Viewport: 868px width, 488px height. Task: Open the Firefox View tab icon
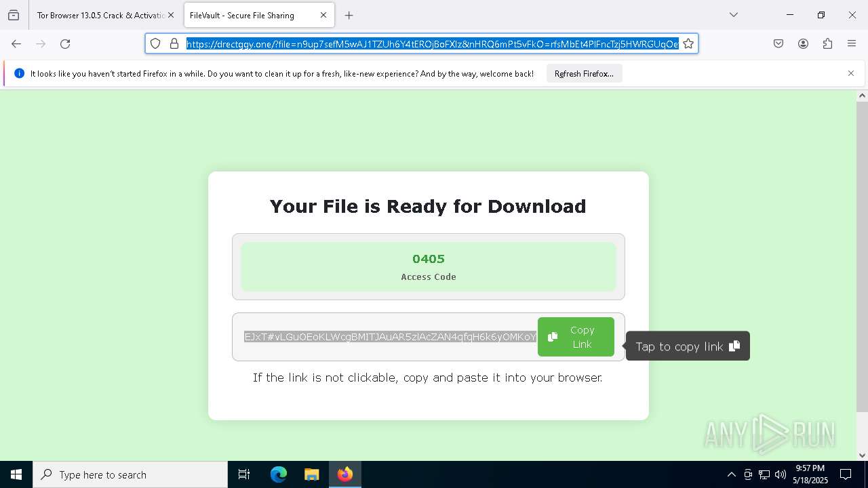(14, 15)
